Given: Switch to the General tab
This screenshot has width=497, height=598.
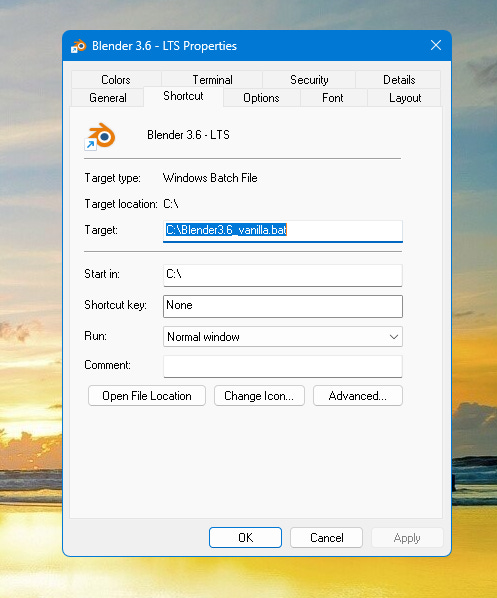Looking at the screenshot, I should (x=108, y=98).
